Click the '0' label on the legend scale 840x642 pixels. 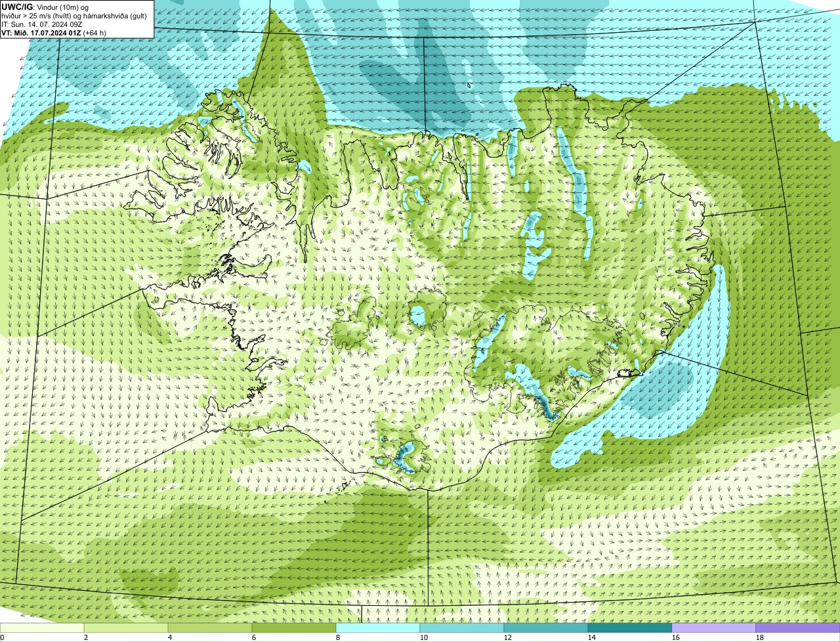[x=2, y=637]
